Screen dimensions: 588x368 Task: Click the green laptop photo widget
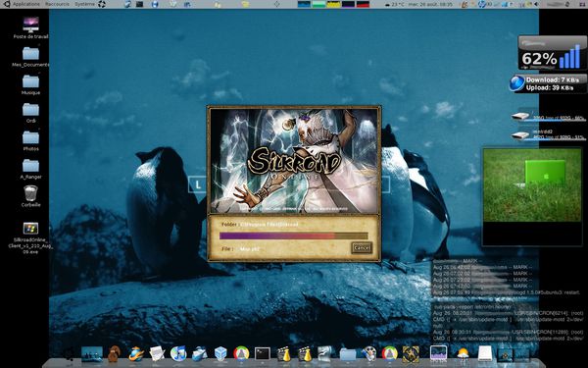click(x=532, y=185)
